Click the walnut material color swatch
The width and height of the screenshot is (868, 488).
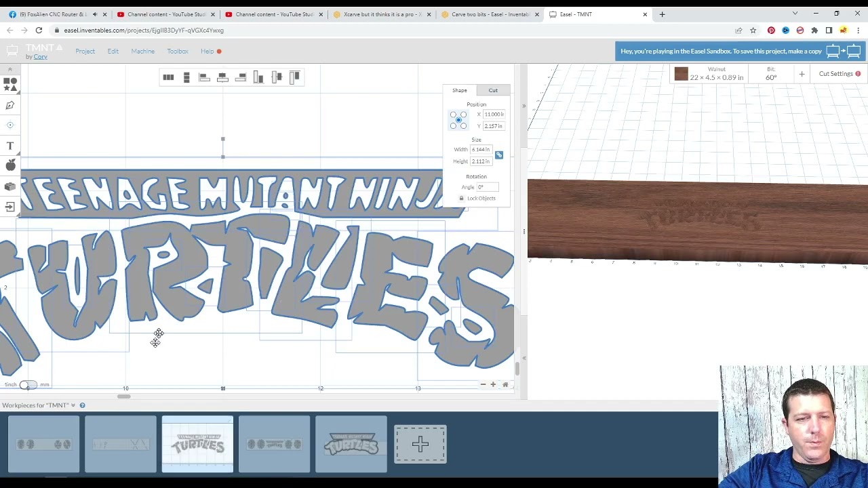pyautogui.click(x=682, y=74)
